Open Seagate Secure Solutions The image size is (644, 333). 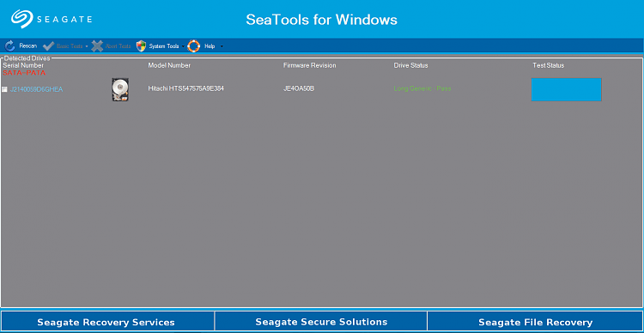click(321, 322)
